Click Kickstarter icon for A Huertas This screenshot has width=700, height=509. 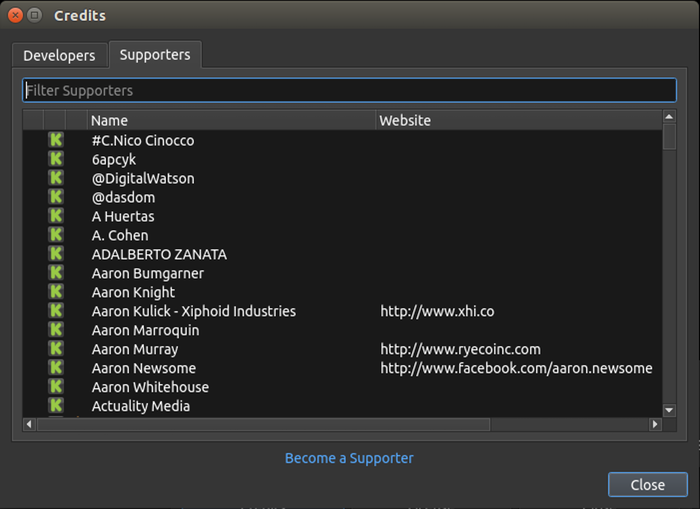(56, 216)
